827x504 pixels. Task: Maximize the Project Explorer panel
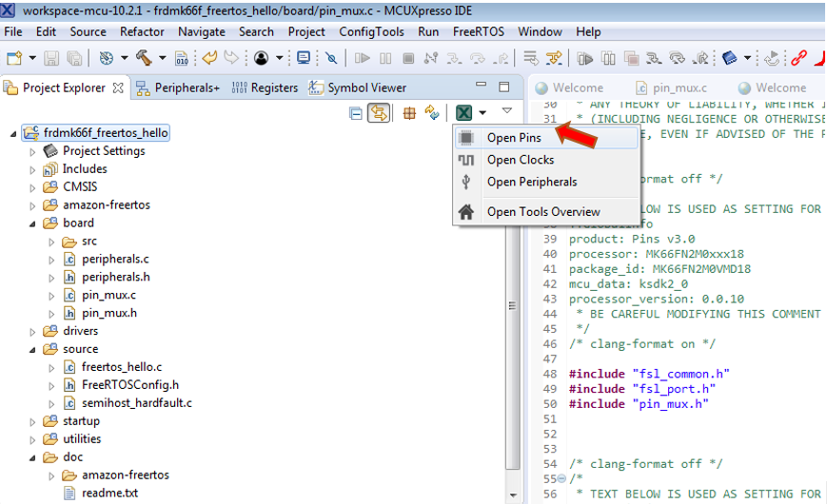pos(504,87)
